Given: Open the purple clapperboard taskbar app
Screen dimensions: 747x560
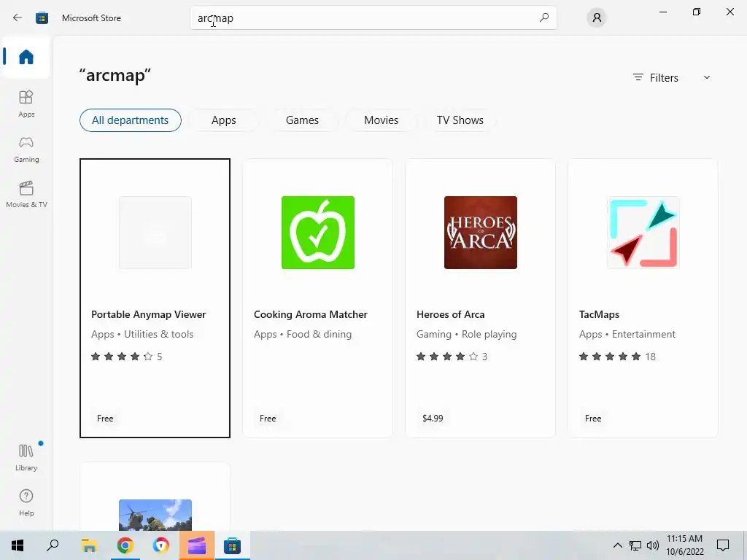Looking at the screenshot, I should (196, 545).
